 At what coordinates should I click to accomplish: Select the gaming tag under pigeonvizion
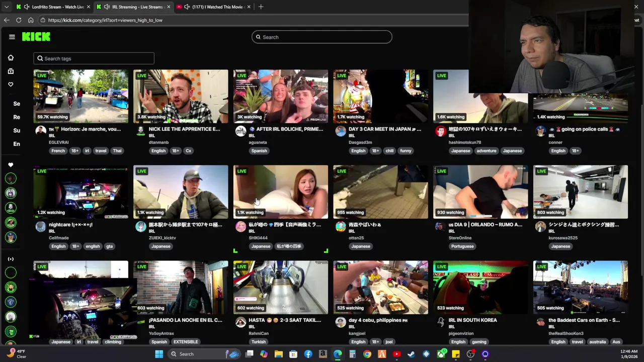[x=478, y=342]
